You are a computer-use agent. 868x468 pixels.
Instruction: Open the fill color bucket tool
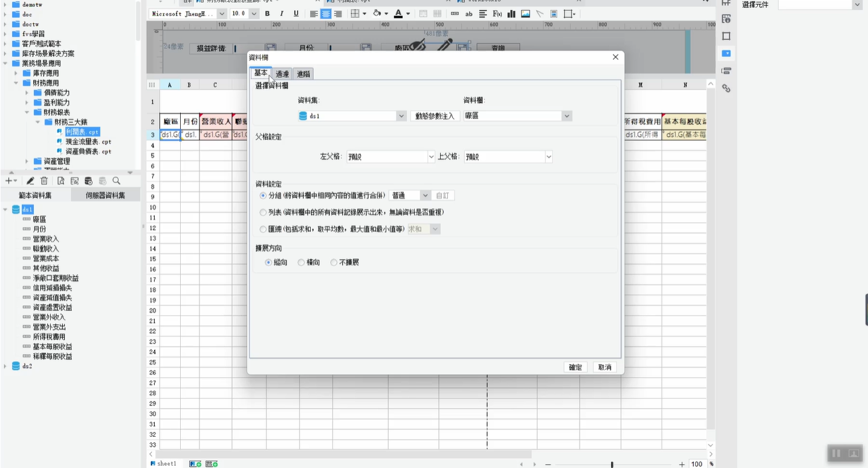(x=377, y=13)
